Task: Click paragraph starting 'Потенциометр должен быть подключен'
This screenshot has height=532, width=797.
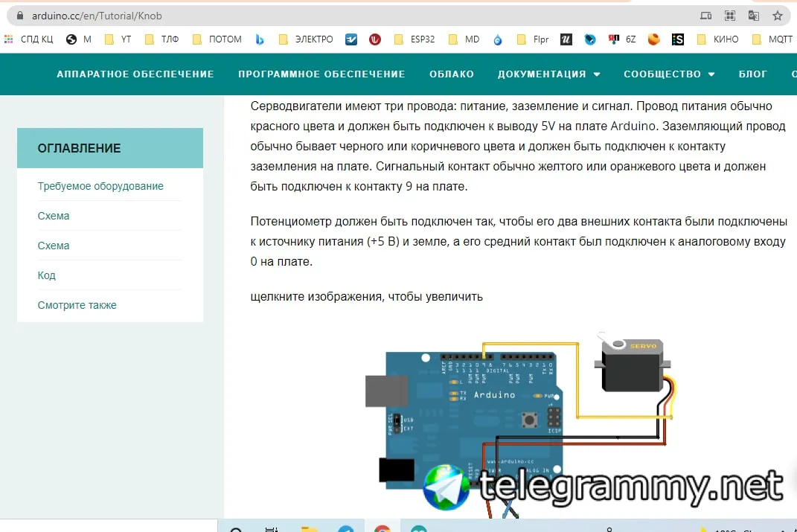Action: click(519, 241)
